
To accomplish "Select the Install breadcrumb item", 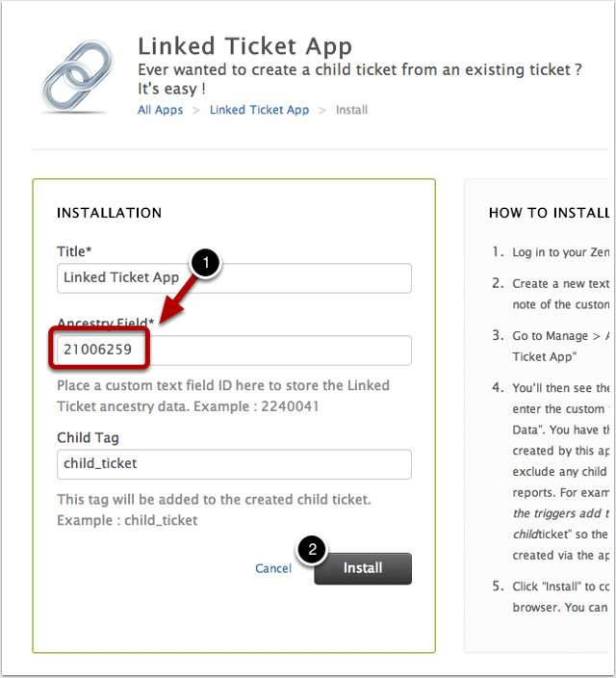I will point(351,110).
